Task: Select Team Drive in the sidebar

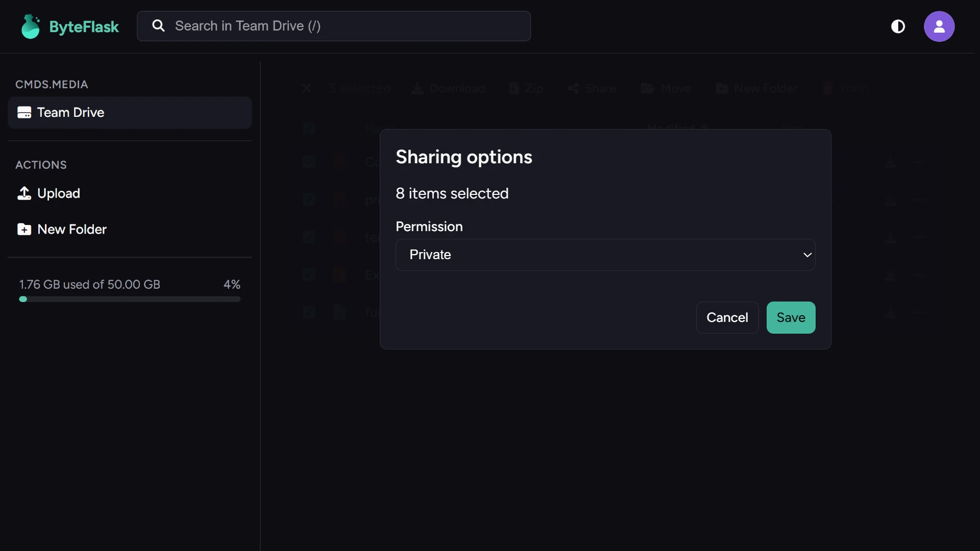Action: click(130, 112)
